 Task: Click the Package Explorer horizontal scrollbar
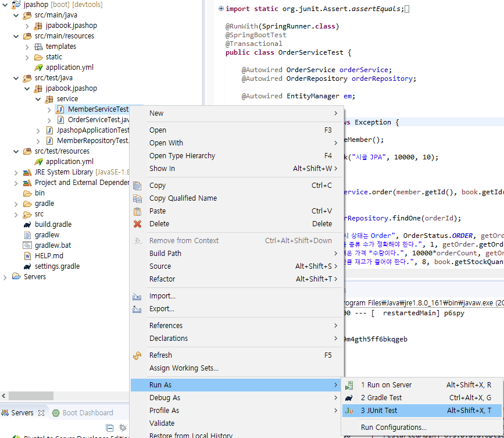point(31,396)
